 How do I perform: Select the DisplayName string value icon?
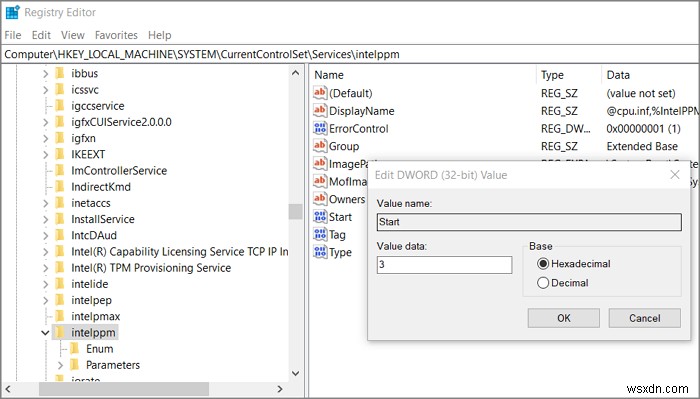point(320,110)
